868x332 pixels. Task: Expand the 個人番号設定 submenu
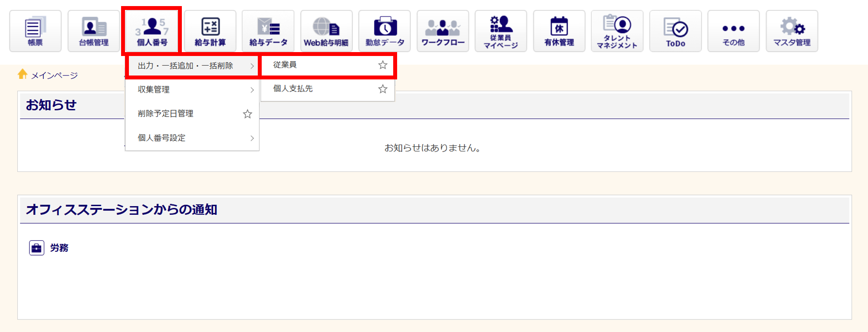click(192, 138)
